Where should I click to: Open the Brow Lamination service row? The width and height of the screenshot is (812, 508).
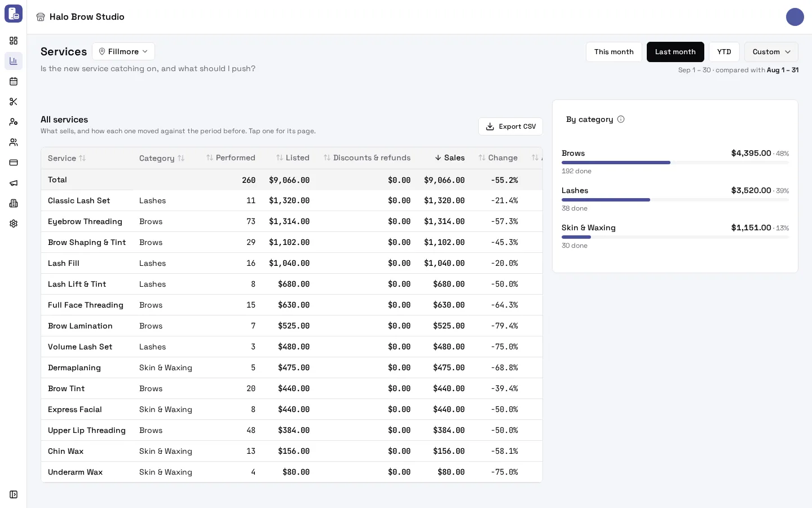coord(292,326)
